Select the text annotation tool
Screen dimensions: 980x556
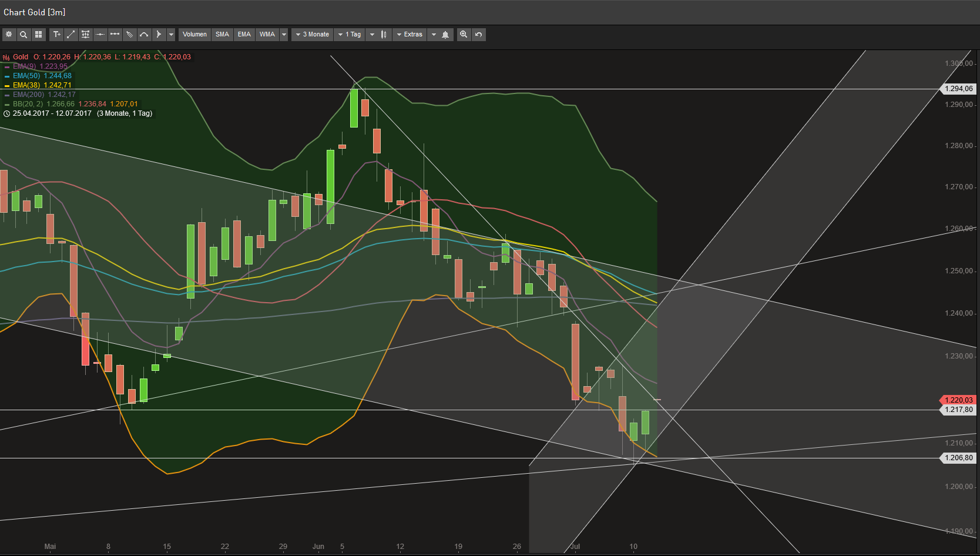click(x=56, y=35)
